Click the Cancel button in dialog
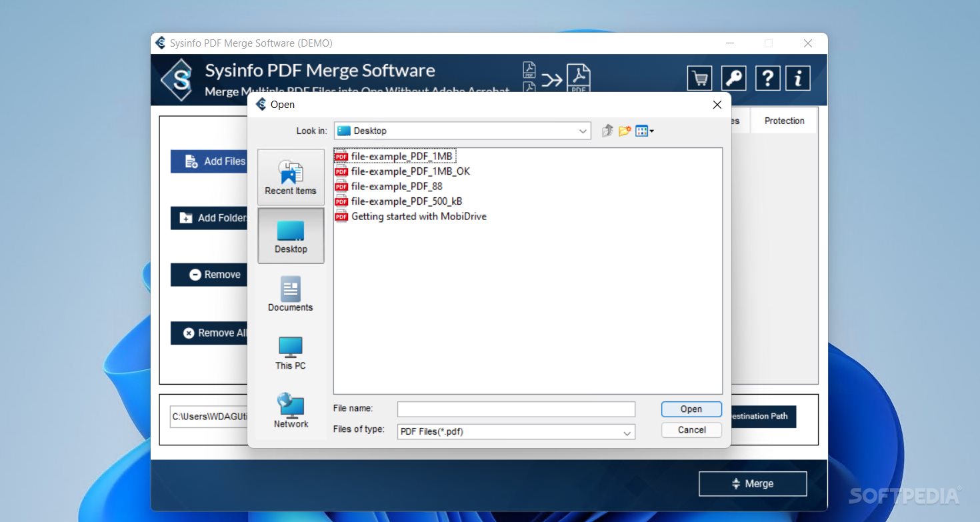Viewport: 980px width, 522px height. tap(691, 430)
